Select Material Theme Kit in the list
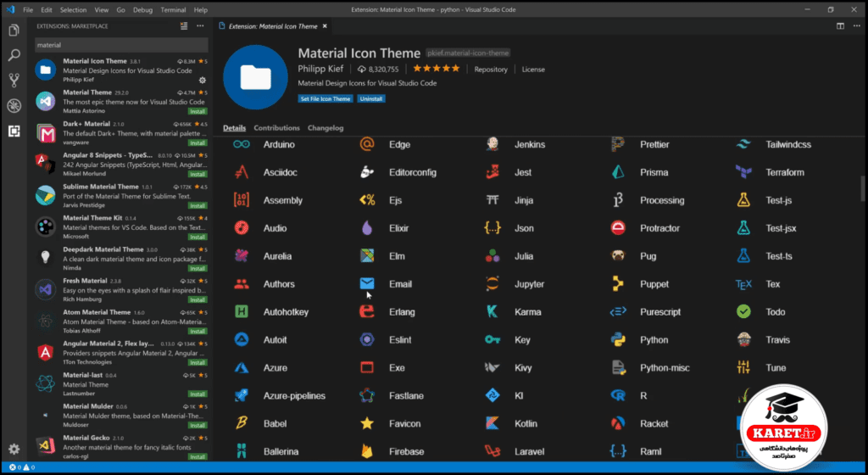Viewport: 868px width, 475px height. coord(121,227)
